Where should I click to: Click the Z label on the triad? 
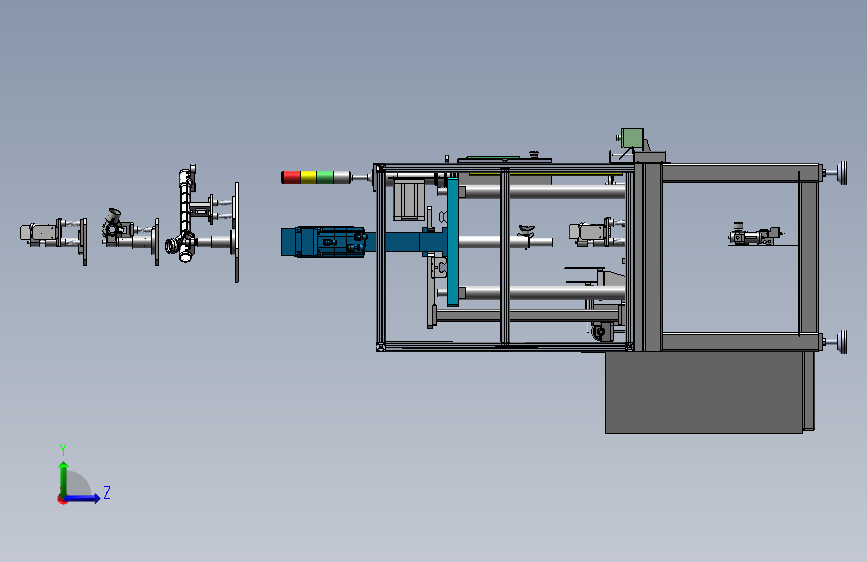107,492
